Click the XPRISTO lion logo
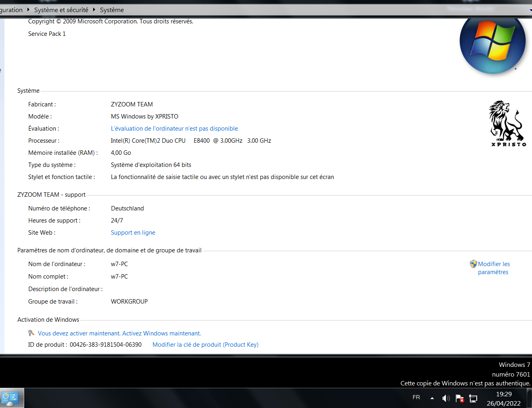 click(x=508, y=123)
